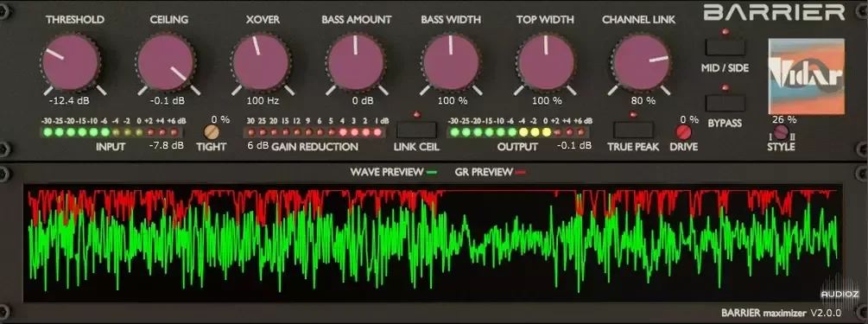Click the 0 % value above TIGHT
The image size is (868, 324).
tap(220, 119)
